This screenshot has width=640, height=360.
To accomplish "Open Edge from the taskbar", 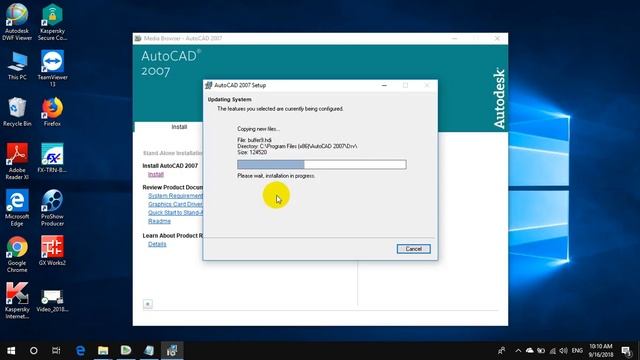I will 80,351.
